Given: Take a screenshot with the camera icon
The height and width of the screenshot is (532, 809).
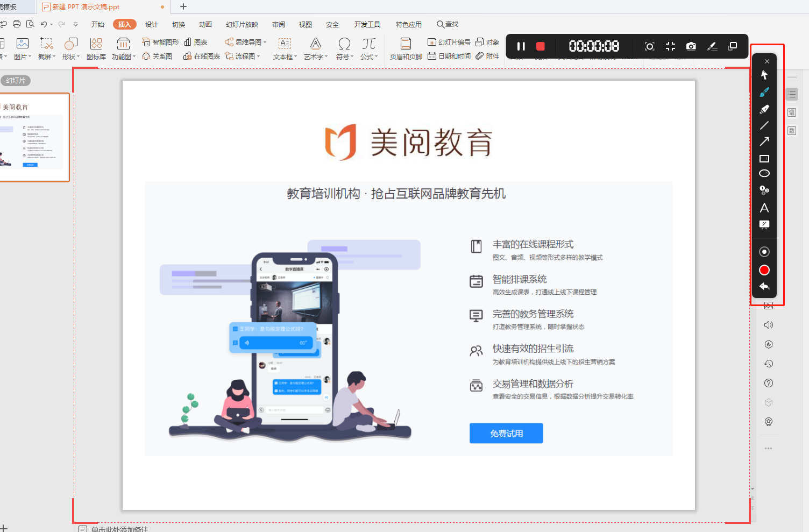Looking at the screenshot, I should point(691,46).
